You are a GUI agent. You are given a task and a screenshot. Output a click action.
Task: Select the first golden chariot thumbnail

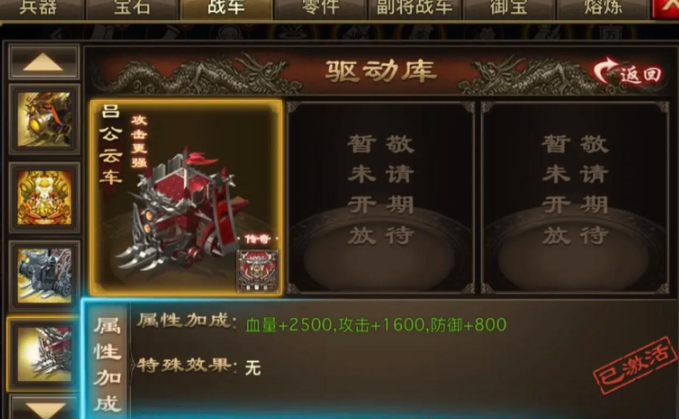[x=44, y=119]
